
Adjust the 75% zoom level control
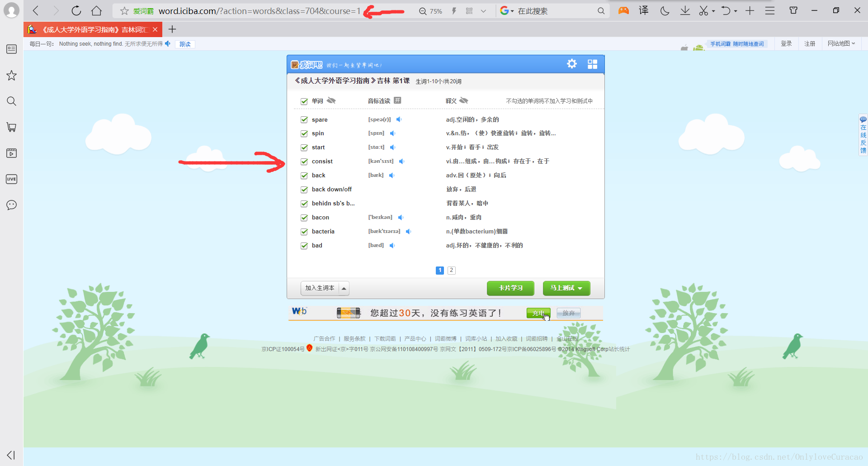pyautogui.click(x=430, y=11)
